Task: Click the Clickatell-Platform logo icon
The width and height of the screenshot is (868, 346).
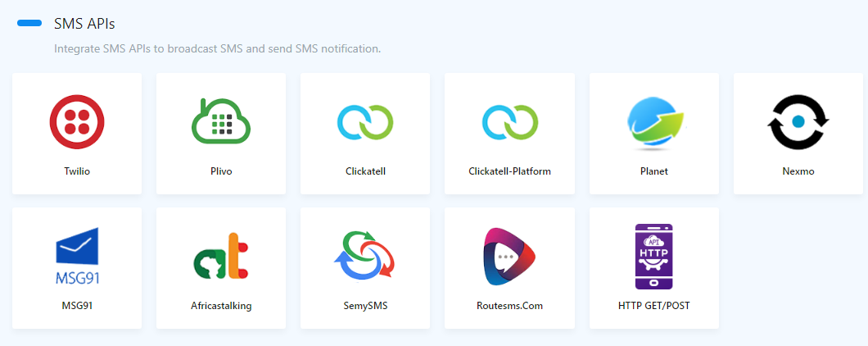Action: point(509,122)
